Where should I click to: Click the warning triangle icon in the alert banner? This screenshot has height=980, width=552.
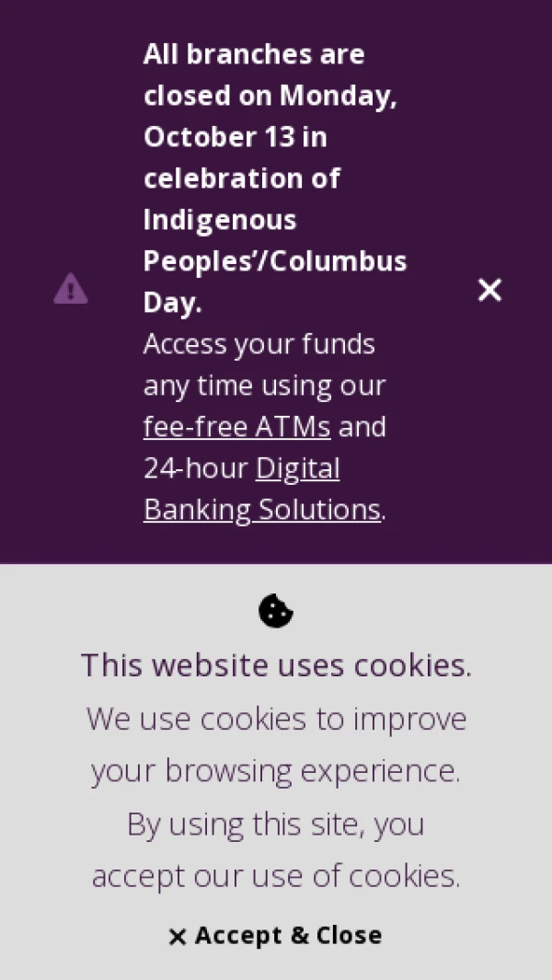[71, 290]
